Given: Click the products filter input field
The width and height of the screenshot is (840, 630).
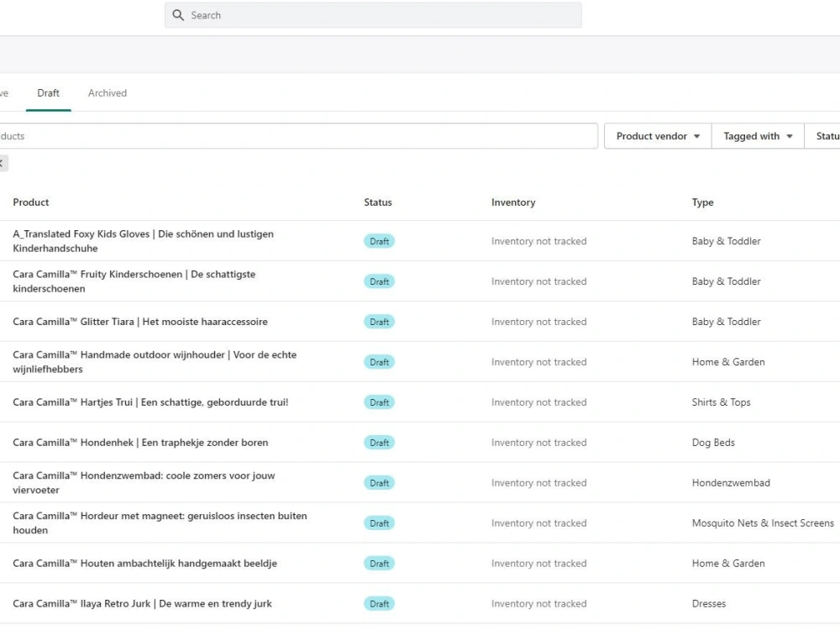Looking at the screenshot, I should (x=297, y=136).
